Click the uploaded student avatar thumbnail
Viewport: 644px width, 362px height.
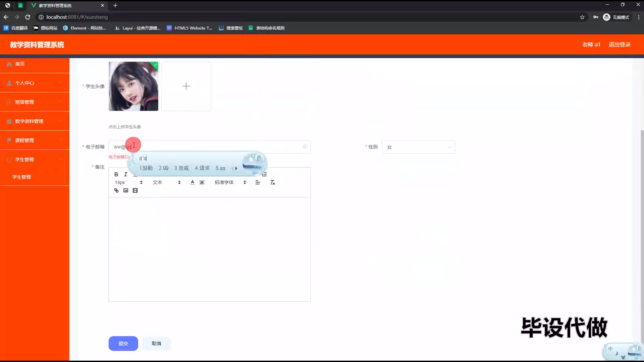pos(133,86)
